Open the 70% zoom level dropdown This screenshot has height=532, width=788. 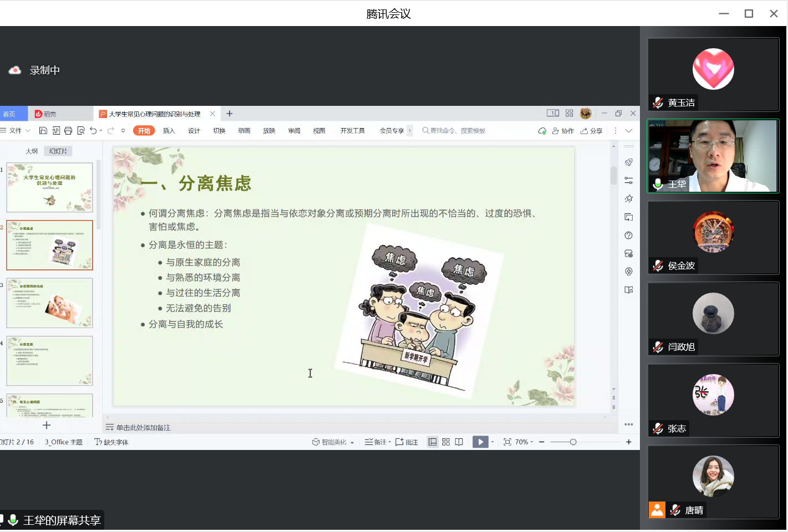pyautogui.click(x=524, y=442)
